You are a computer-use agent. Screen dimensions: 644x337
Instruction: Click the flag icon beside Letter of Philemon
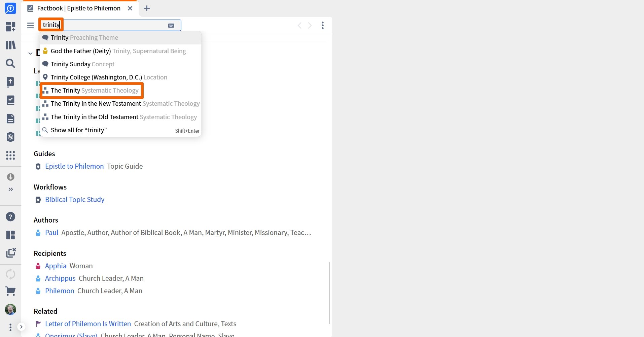click(x=38, y=324)
